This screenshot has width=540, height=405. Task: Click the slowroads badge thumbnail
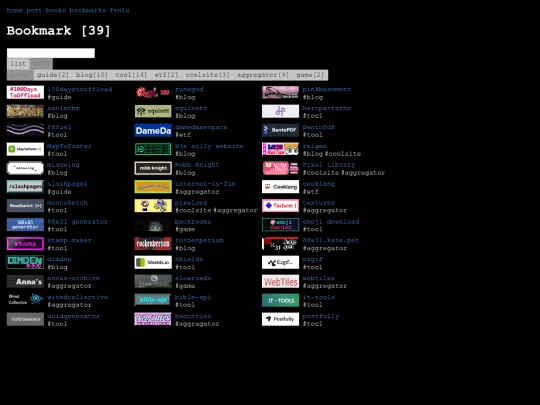coord(153,281)
